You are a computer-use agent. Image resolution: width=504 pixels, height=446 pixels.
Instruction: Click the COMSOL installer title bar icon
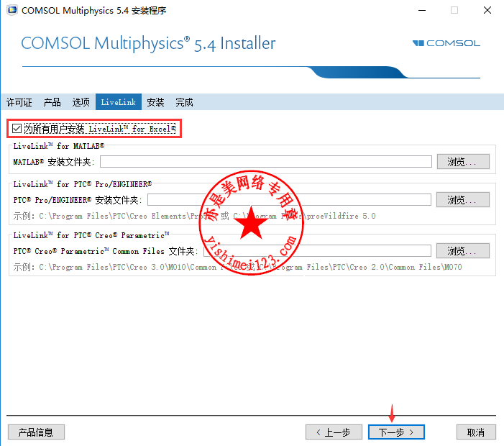[x=12, y=10]
